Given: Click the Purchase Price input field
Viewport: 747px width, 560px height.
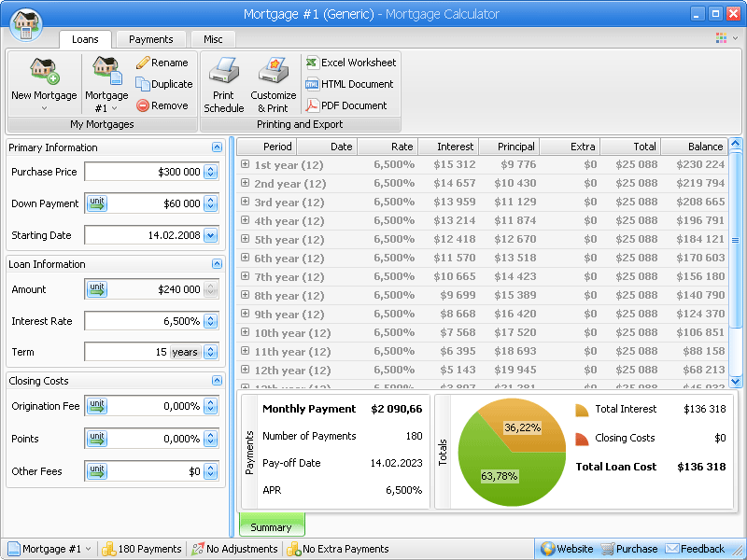Looking at the screenshot, I should [143, 172].
